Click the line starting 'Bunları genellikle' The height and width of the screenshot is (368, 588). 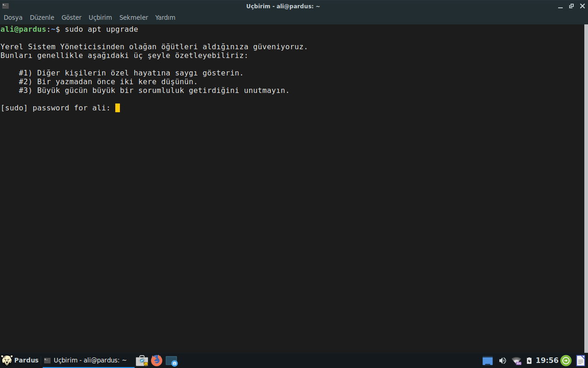click(124, 56)
